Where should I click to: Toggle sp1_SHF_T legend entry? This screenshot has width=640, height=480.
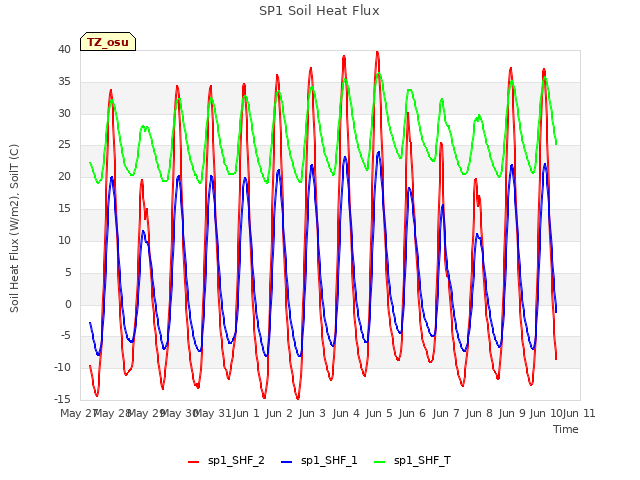pyautogui.click(x=412, y=461)
